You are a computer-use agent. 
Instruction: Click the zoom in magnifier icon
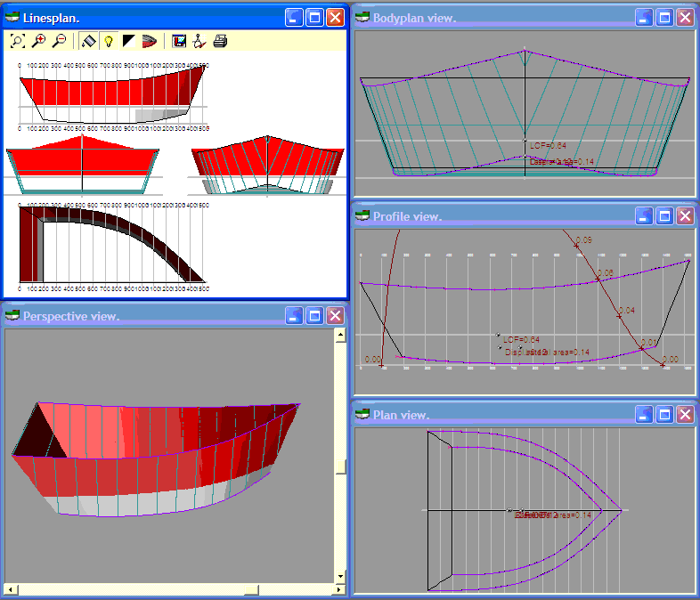38,41
